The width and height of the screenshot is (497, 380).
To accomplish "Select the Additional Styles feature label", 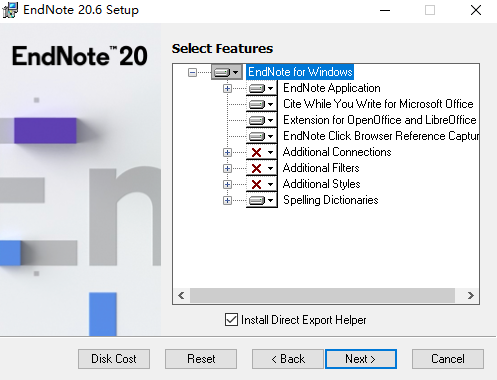I will pos(322,184).
